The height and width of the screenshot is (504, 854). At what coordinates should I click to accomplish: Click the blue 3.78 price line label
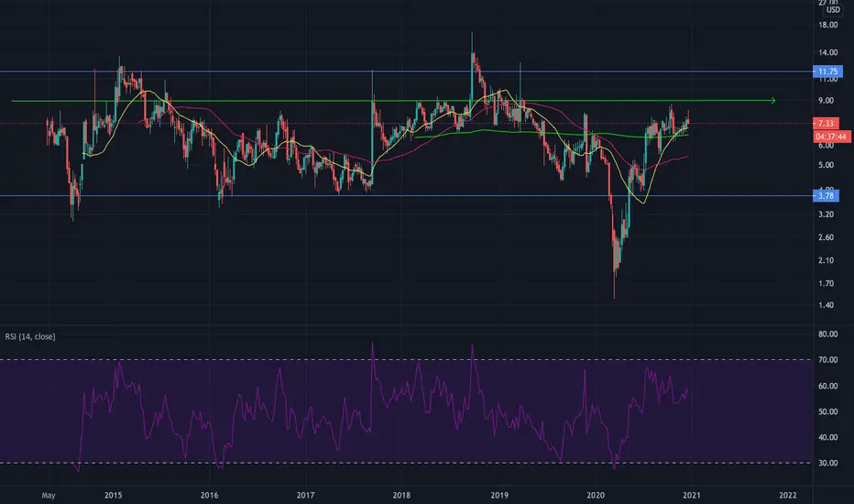pyautogui.click(x=827, y=195)
